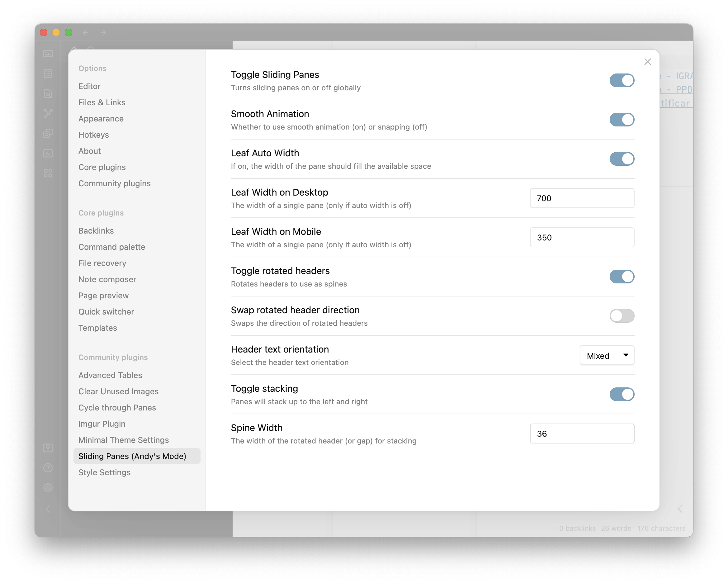
Task: Open the Header text orientation dropdown
Action: [x=607, y=355]
